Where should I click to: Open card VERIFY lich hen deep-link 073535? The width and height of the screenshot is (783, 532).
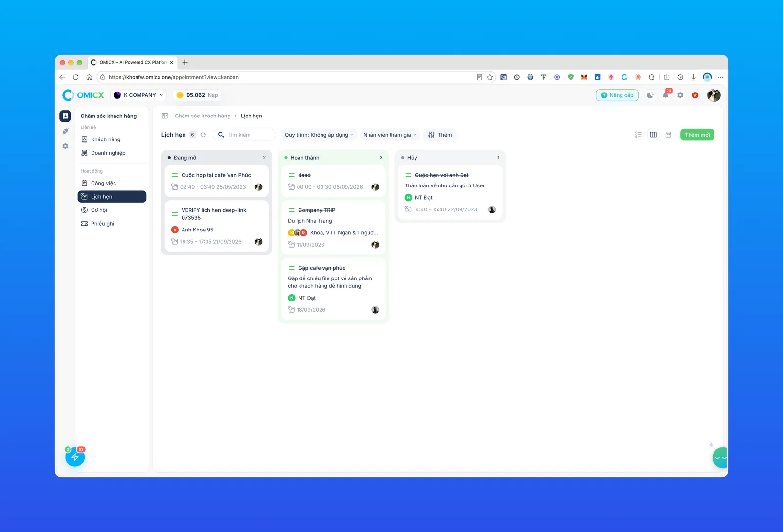pos(217,226)
